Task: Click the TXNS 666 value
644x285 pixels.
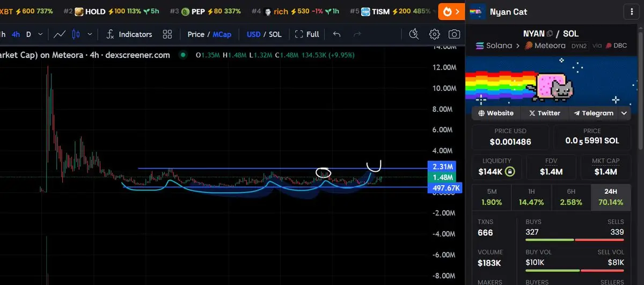Action: (485, 233)
